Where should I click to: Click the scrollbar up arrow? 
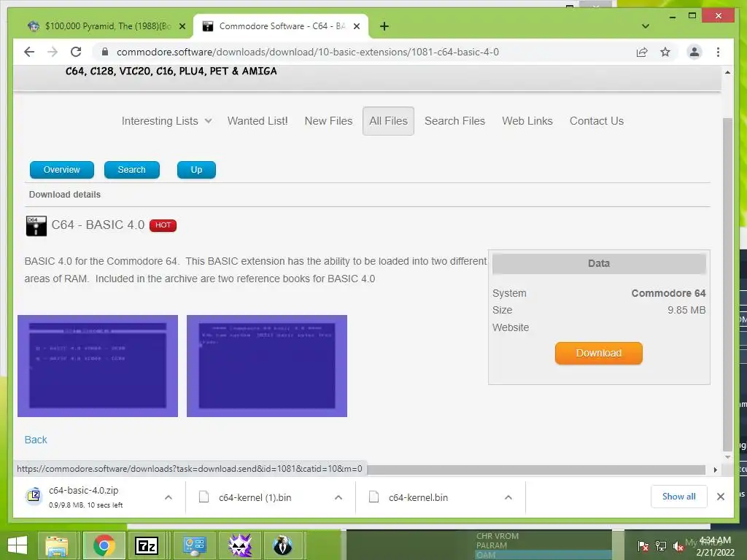pos(727,72)
